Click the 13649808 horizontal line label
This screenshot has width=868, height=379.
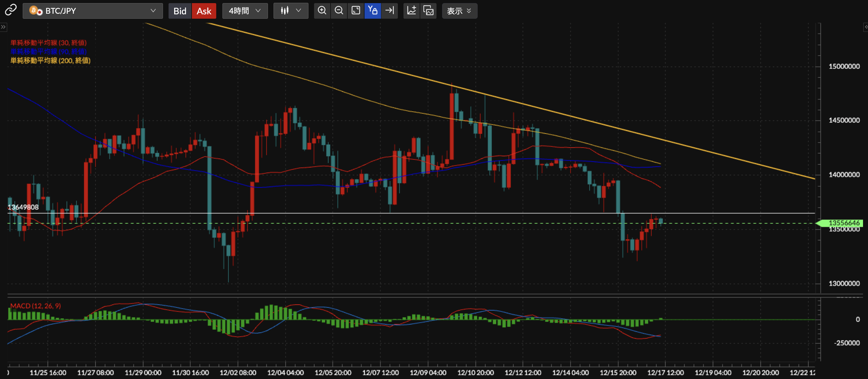23,207
